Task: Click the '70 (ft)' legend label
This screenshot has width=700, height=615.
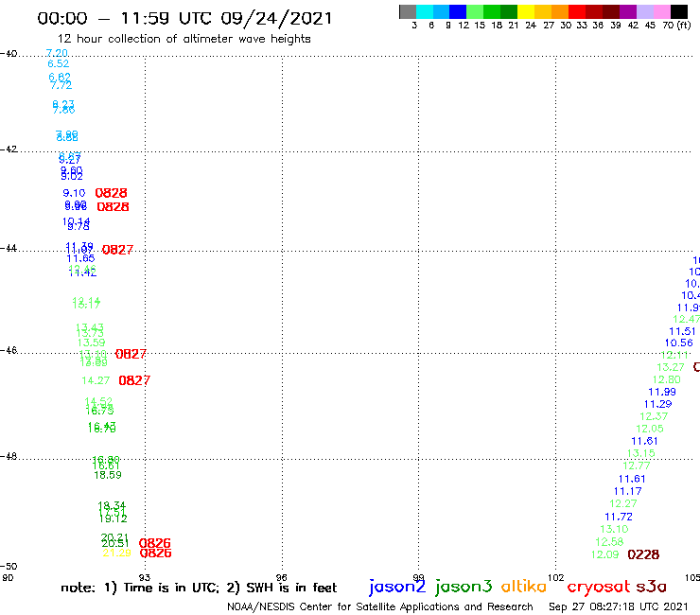Action: click(676, 26)
